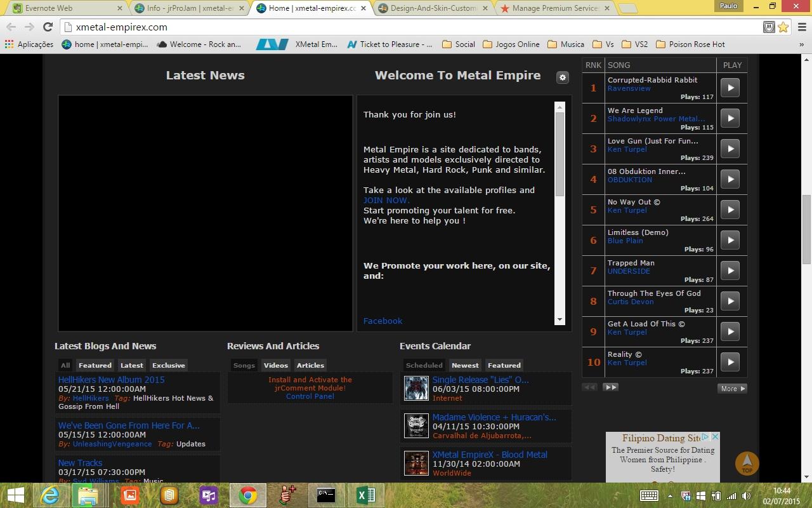Open the HellHikers New Album 2015 post
Image resolution: width=812 pixels, height=508 pixels.
coord(111,380)
